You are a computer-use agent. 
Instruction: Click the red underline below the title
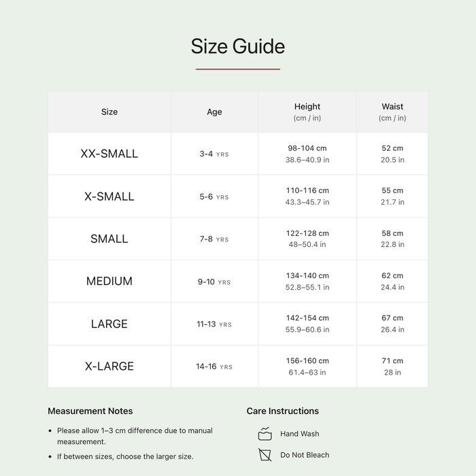(x=238, y=69)
